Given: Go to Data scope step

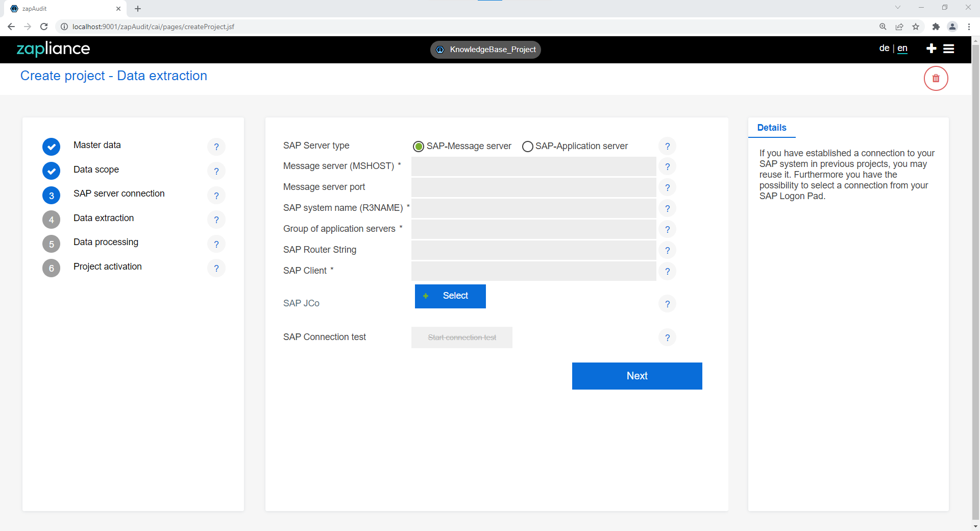Looking at the screenshot, I should click(x=96, y=170).
